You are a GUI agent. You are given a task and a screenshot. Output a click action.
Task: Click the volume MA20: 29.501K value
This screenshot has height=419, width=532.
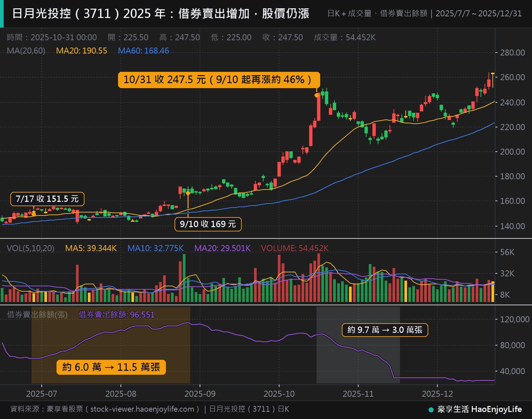222,248
